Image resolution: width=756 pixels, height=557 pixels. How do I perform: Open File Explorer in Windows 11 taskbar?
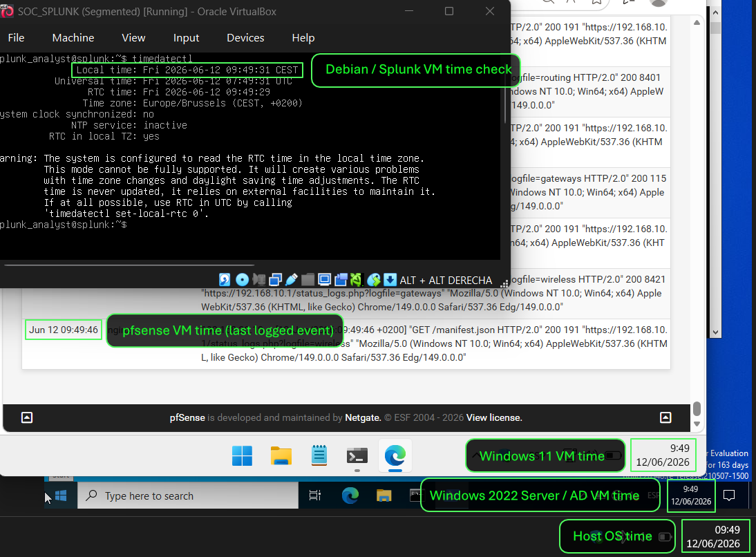(281, 455)
